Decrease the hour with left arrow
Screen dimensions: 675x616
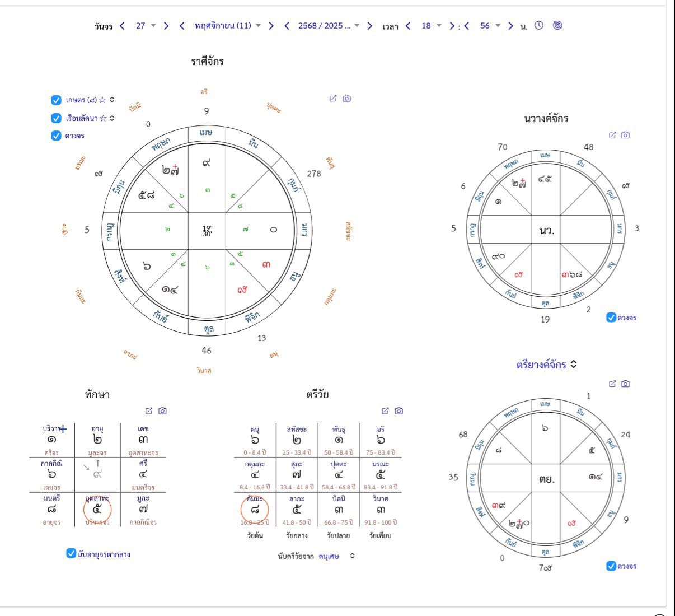tap(408, 26)
